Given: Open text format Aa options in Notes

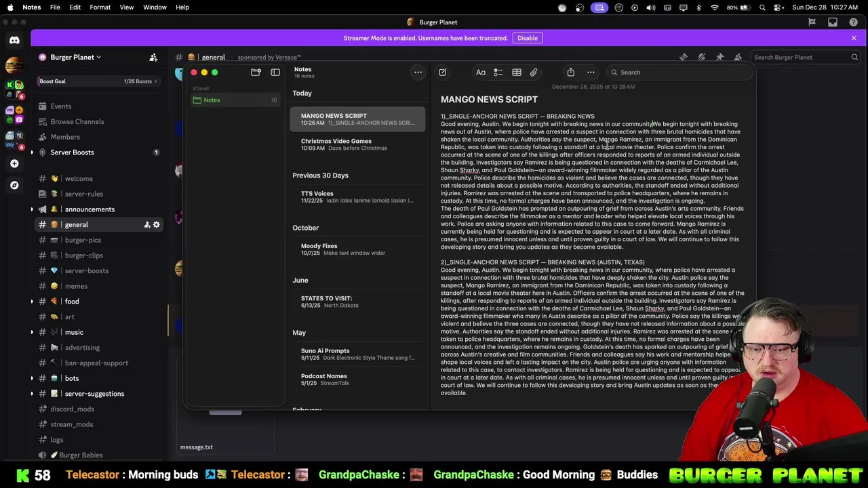Looking at the screenshot, I should click(x=481, y=73).
